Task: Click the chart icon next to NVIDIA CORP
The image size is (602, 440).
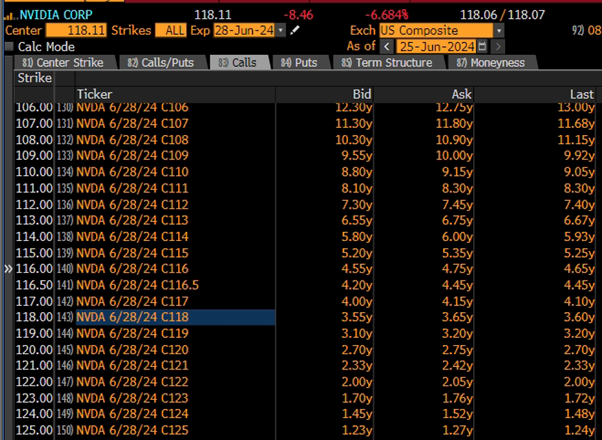Action: (10, 15)
